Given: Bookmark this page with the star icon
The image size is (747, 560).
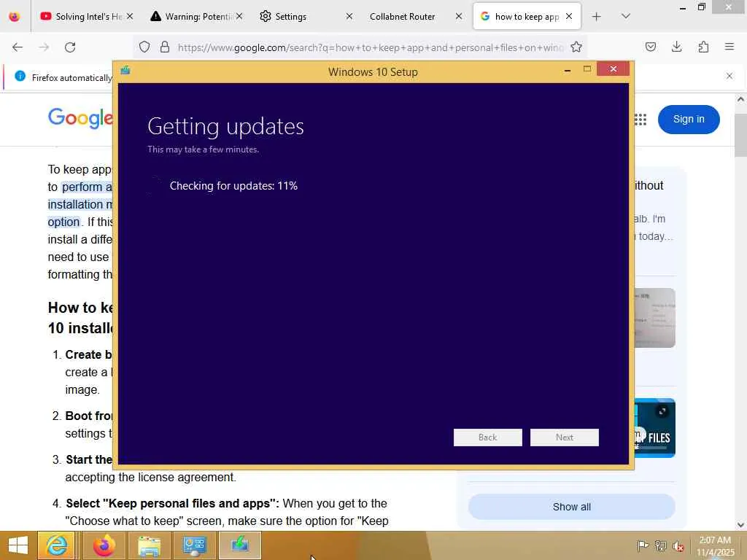Looking at the screenshot, I should pyautogui.click(x=576, y=47).
